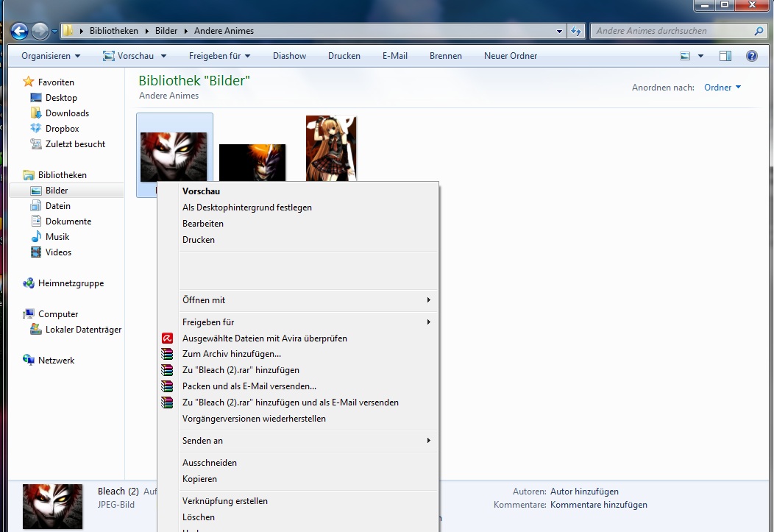Click the back navigation arrow
774x532 pixels.
click(18, 31)
